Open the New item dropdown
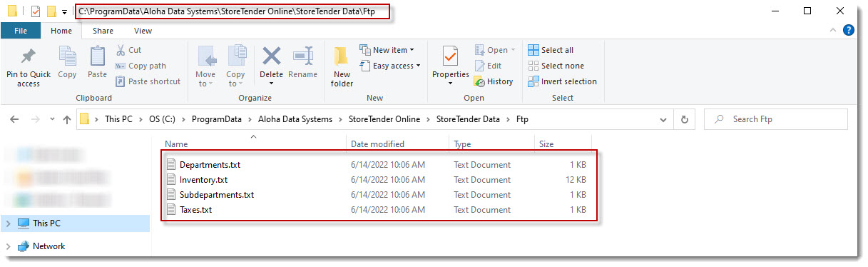 (x=387, y=50)
